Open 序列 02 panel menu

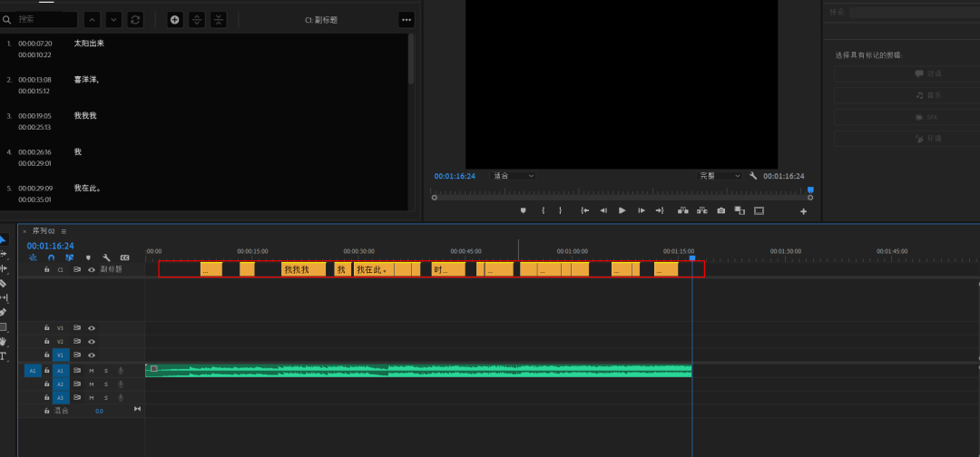(x=64, y=231)
